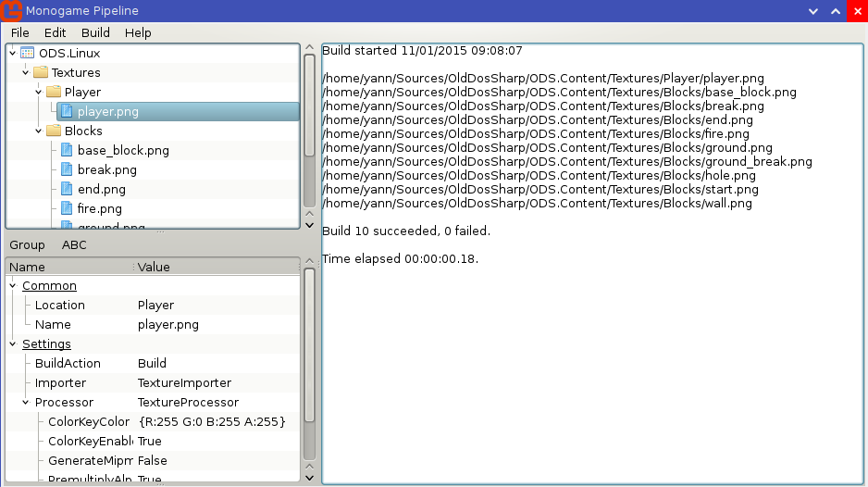Select the Name column header
Screen dimensions: 868x487
click(69, 267)
